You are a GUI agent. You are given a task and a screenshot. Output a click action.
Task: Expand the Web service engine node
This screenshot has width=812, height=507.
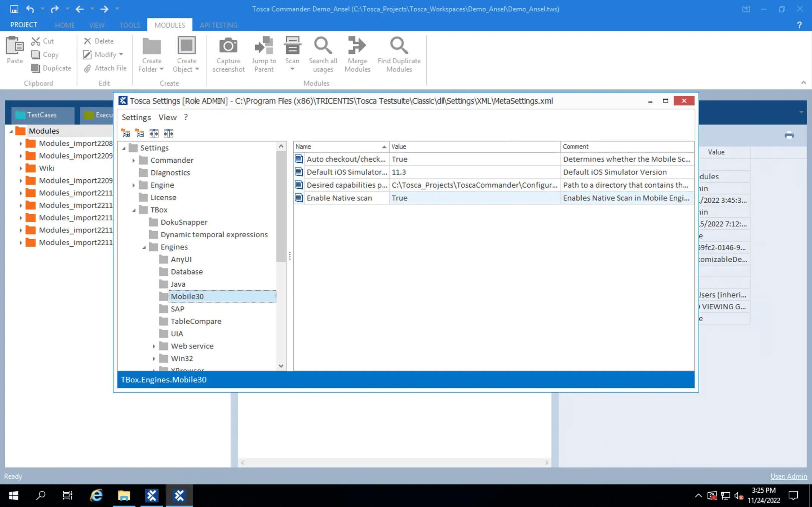(154, 346)
